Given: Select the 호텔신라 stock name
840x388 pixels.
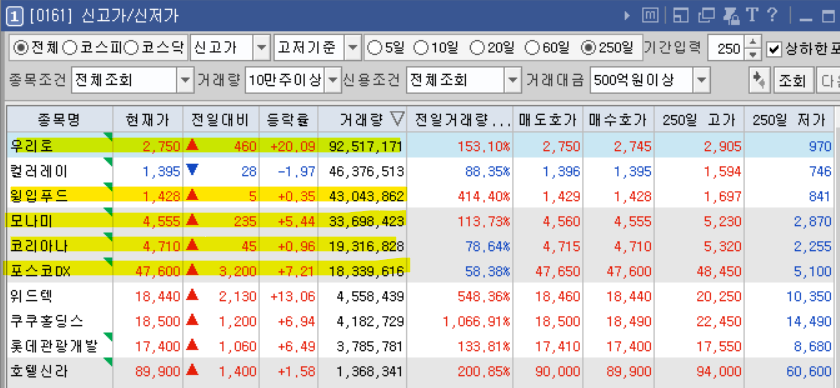Looking at the screenshot, I should (x=39, y=371).
